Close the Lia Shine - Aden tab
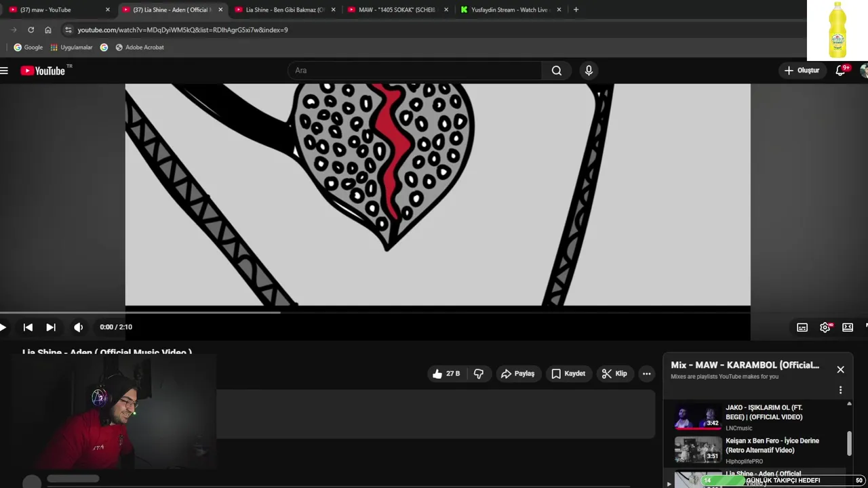868x488 pixels. 220,9
